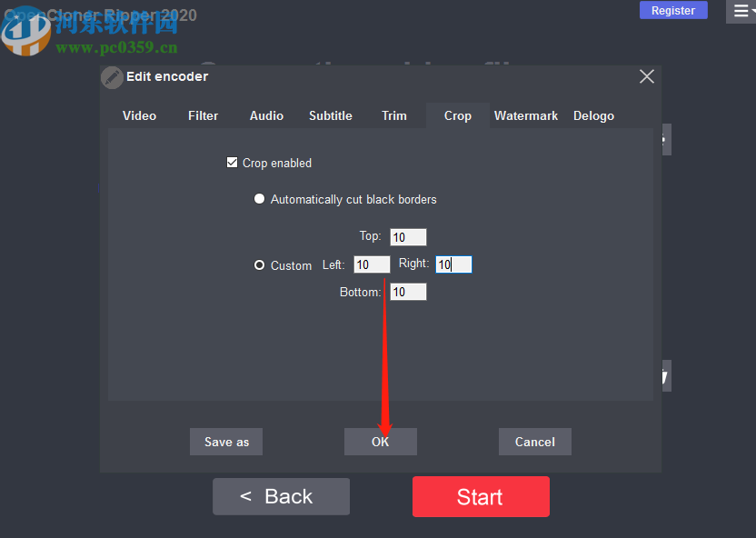The image size is (756, 538).
Task: Select Automatically cut black borders
Action: (x=259, y=199)
